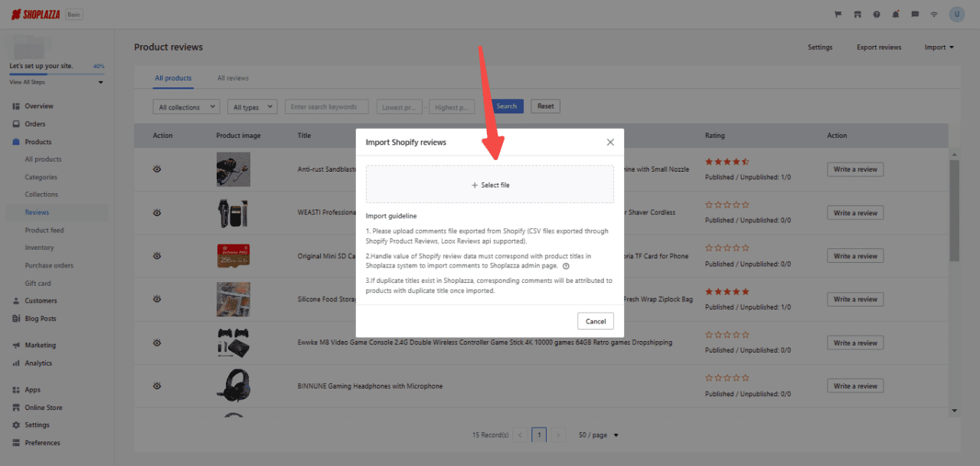Open the BINNUNE headphones product thumbnail

(x=233, y=386)
